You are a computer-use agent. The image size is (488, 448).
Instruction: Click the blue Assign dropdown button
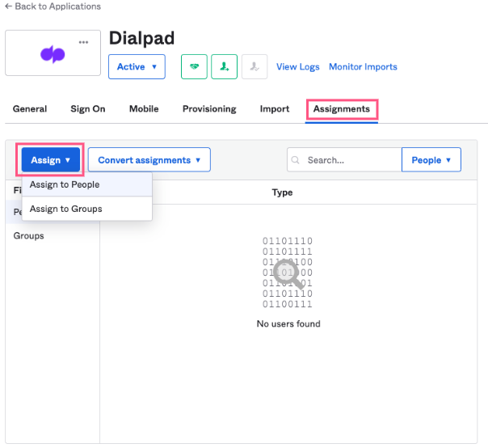point(51,160)
